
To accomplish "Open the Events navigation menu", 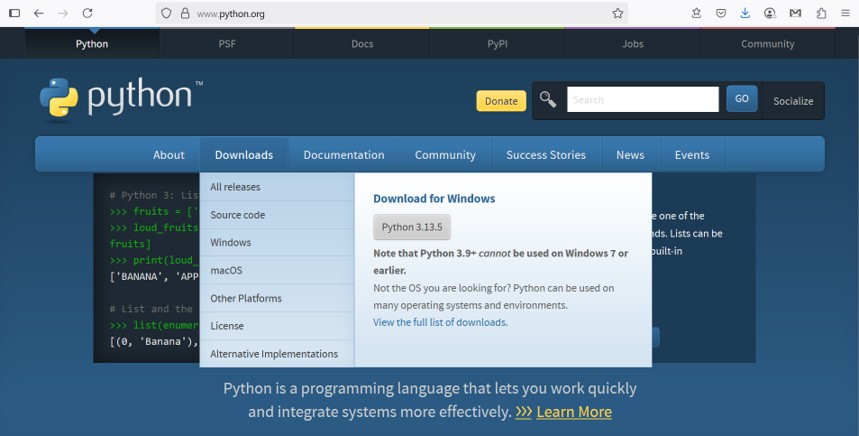I will point(692,155).
